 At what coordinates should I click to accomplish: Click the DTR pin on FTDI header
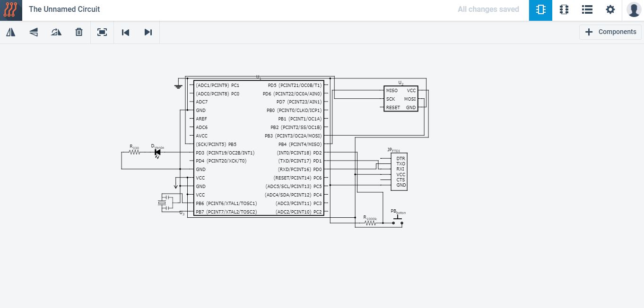[x=400, y=159]
